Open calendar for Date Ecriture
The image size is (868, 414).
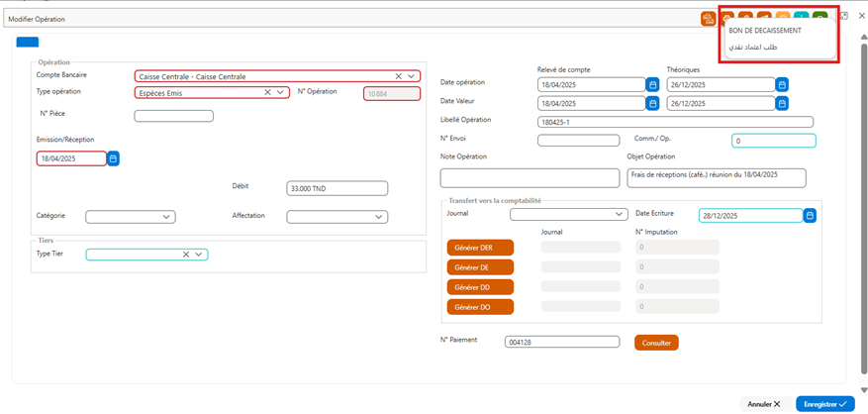810,216
